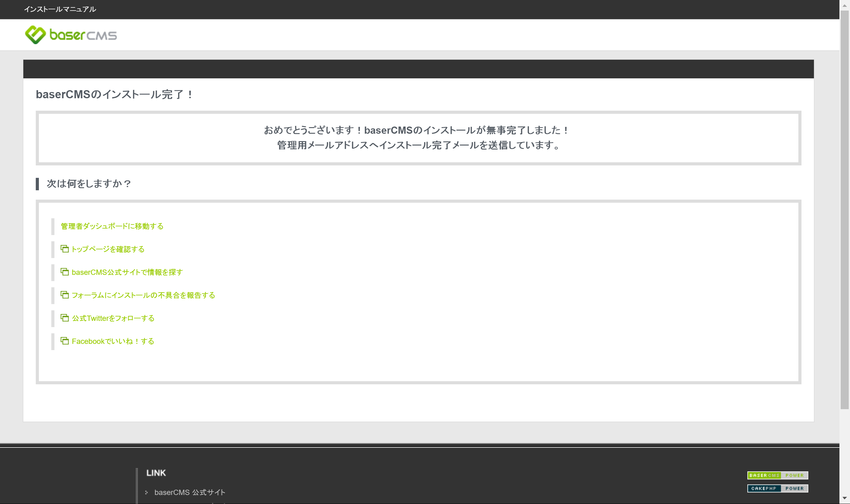The height and width of the screenshot is (504, 850).
Task: Click external-window icon beside フォーラム link
Action: click(x=65, y=294)
